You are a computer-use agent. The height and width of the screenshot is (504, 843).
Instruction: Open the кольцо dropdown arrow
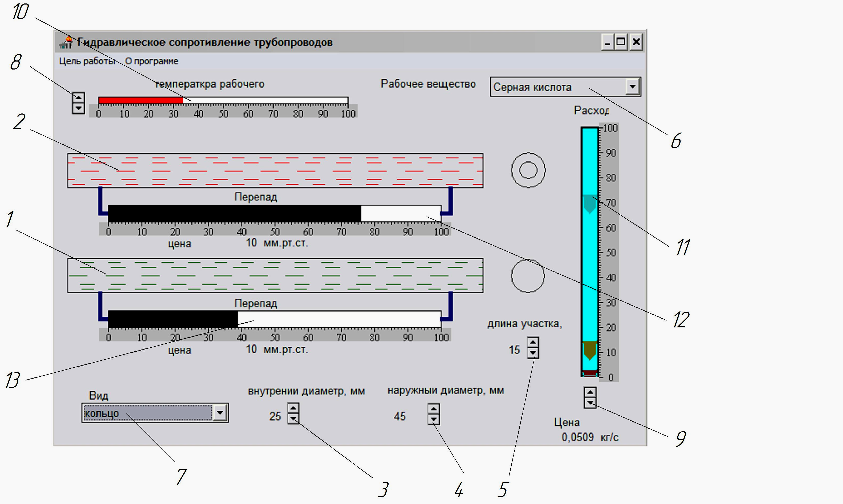coord(220,413)
